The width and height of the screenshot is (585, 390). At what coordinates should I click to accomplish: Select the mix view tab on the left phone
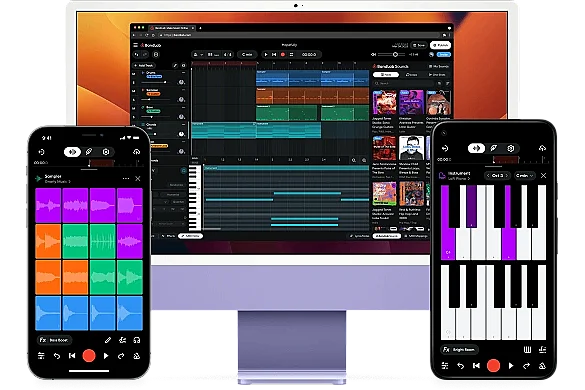72,152
